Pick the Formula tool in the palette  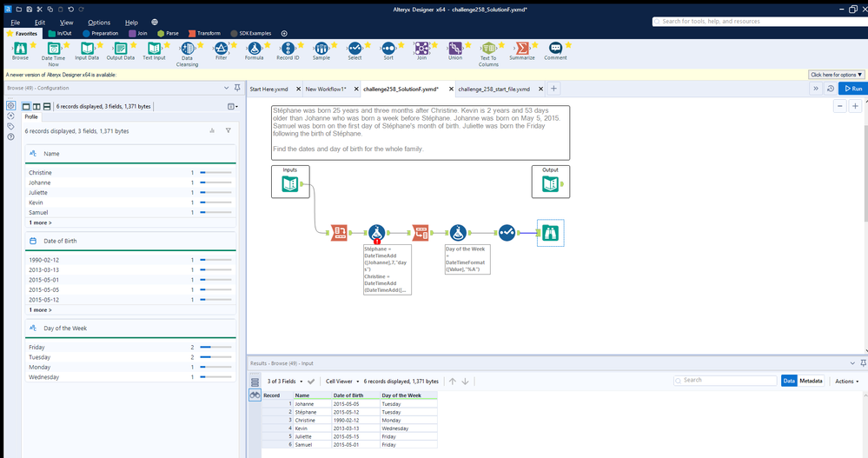coord(254,50)
